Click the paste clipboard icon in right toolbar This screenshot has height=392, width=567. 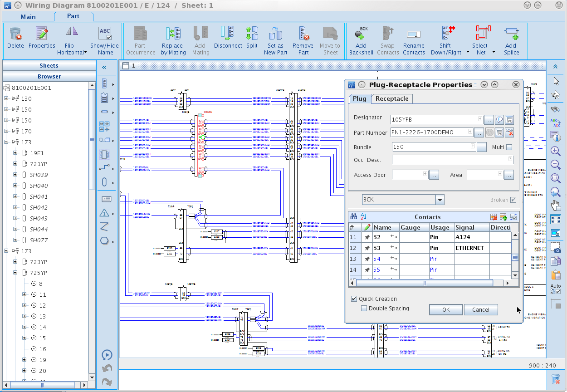coord(556,274)
